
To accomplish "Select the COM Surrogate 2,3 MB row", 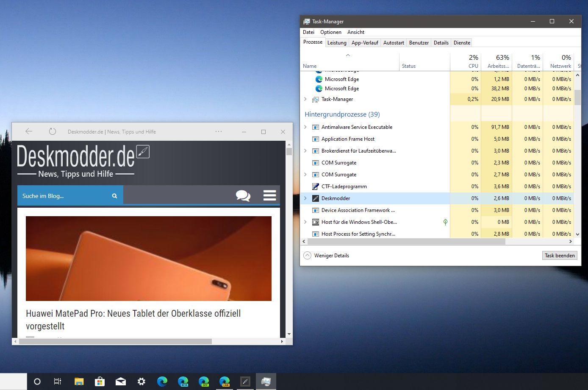I will [438, 163].
